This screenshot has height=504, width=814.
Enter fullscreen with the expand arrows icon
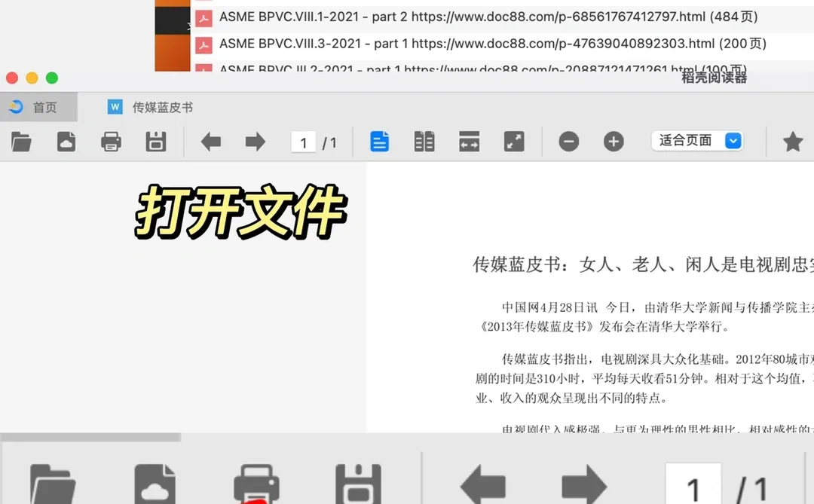pyautogui.click(x=515, y=141)
